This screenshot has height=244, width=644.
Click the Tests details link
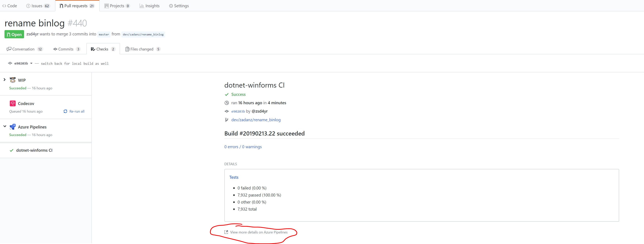234,177
